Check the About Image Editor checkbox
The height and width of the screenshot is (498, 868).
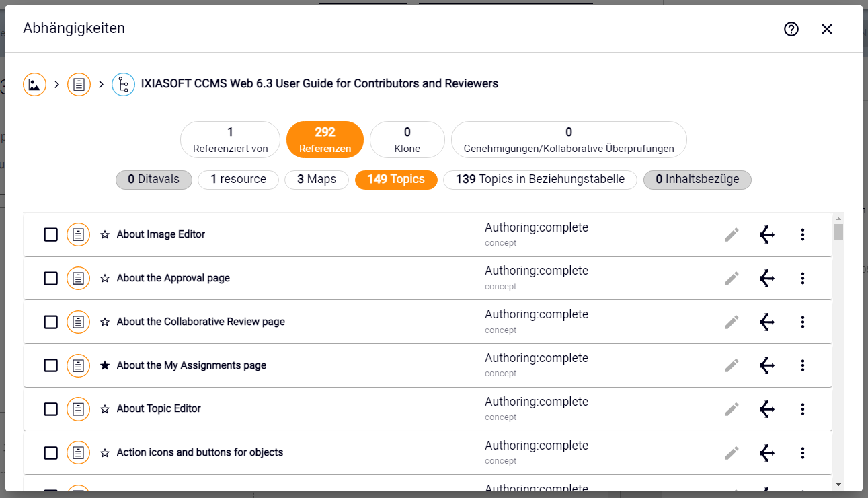(x=50, y=235)
